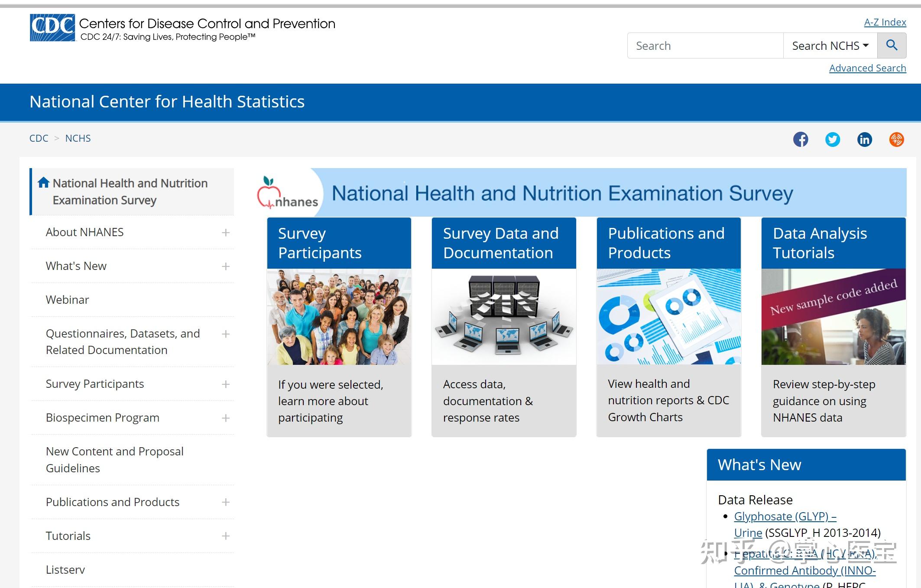Open the Survey Data and Documentation card image

504,317
